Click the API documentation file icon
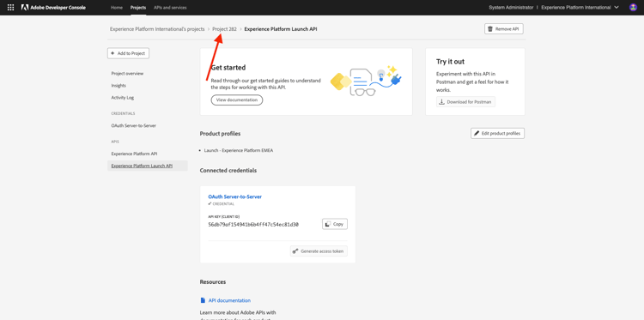The width and height of the screenshot is (644, 320). point(203,300)
